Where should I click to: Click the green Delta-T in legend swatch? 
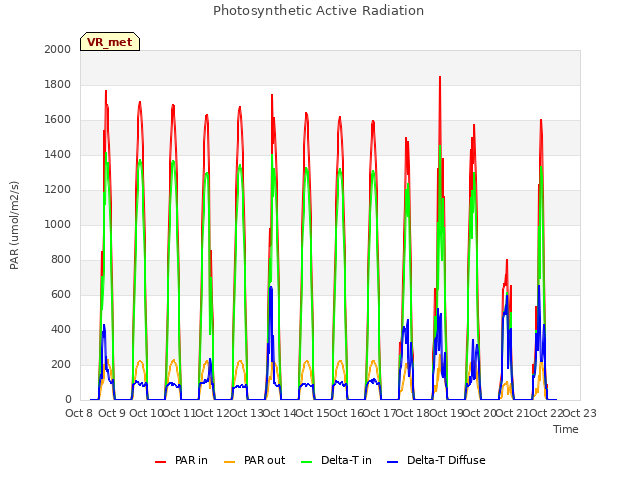click(307, 462)
